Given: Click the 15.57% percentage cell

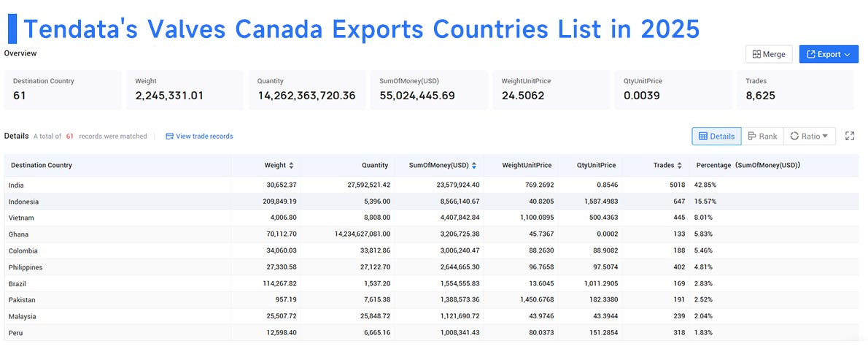Looking at the screenshot, I should point(706,202).
